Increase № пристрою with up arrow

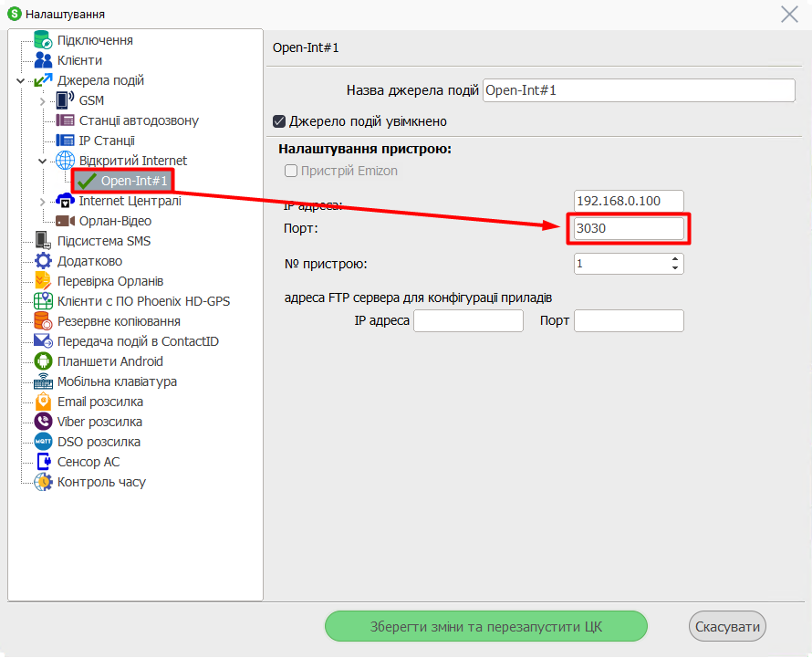point(675,259)
